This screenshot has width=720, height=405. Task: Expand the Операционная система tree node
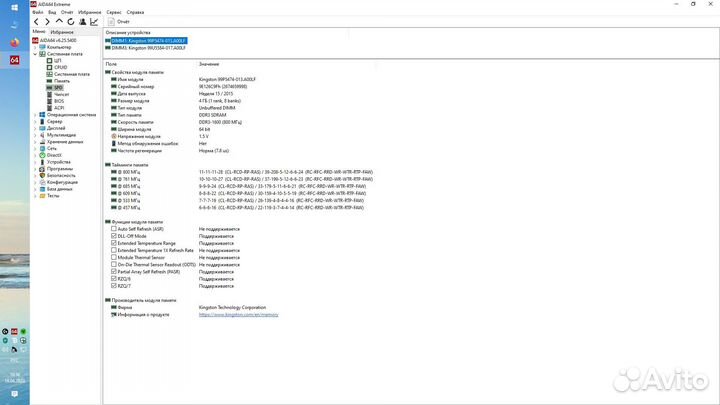point(36,115)
